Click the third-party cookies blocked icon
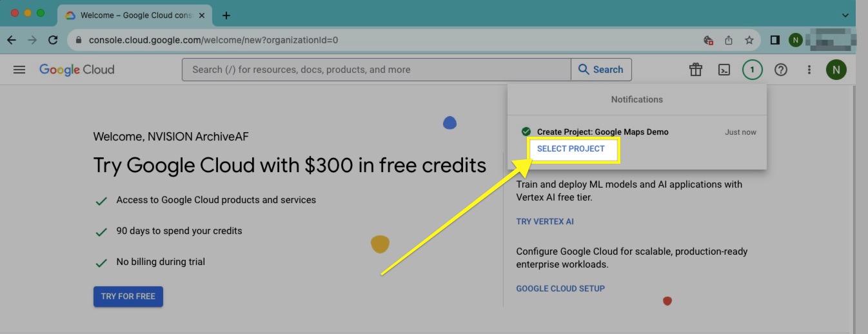The width and height of the screenshot is (868, 334). pyautogui.click(x=708, y=40)
